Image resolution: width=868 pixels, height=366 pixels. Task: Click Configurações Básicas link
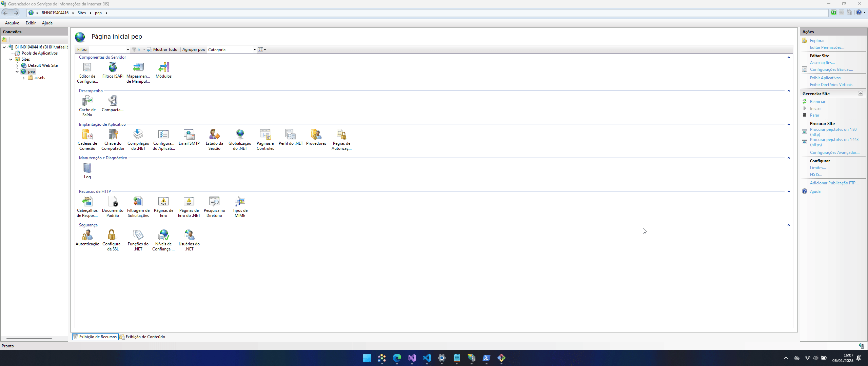coord(831,69)
